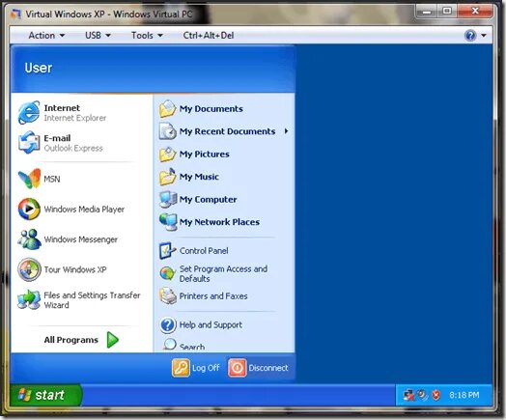Expand the help button dropdown arrow
This screenshot has height=420, width=506.
point(484,36)
